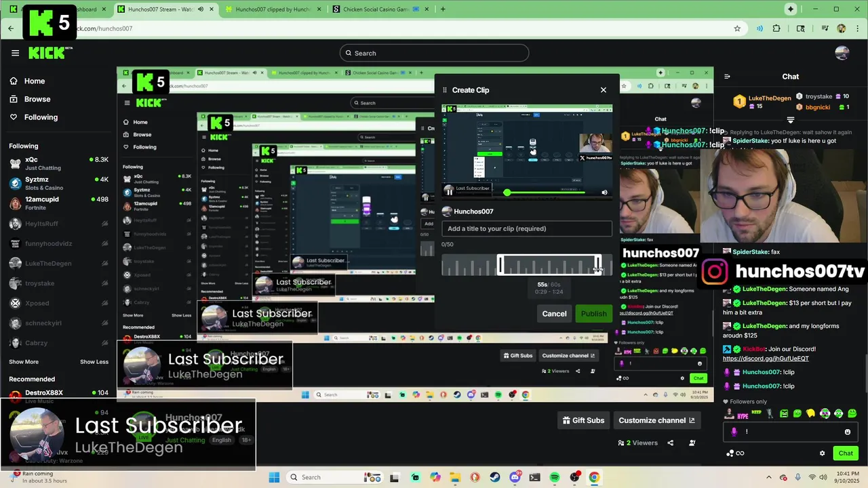Open the profile avatar menu top right

tap(842, 53)
